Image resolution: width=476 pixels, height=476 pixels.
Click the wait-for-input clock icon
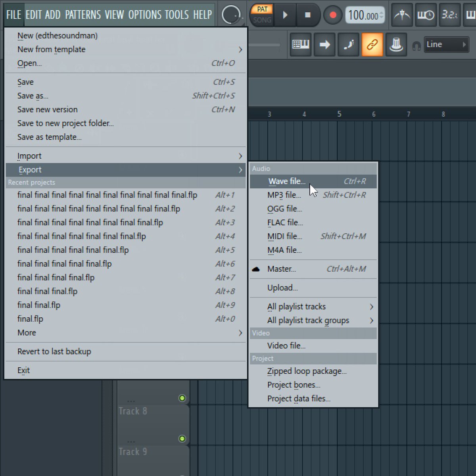[426, 16]
